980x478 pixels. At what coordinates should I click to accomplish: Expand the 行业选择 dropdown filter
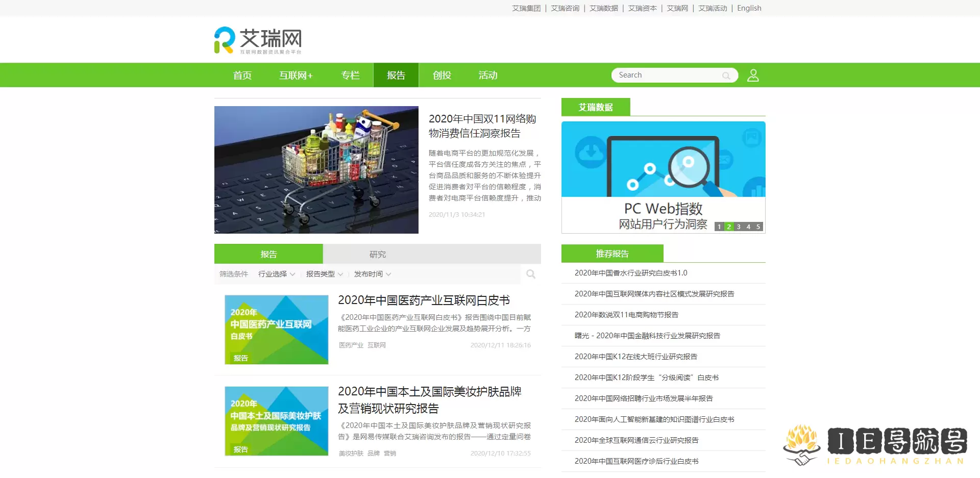coord(276,274)
